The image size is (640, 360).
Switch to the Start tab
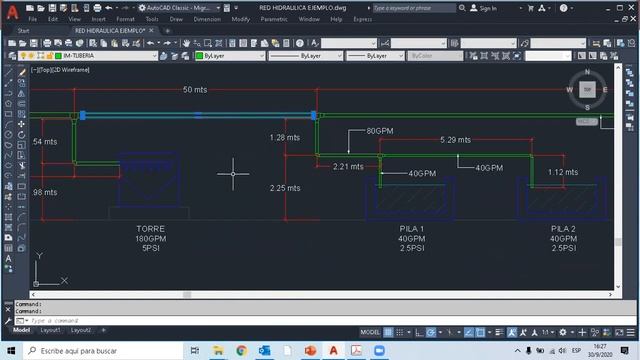tap(23, 31)
